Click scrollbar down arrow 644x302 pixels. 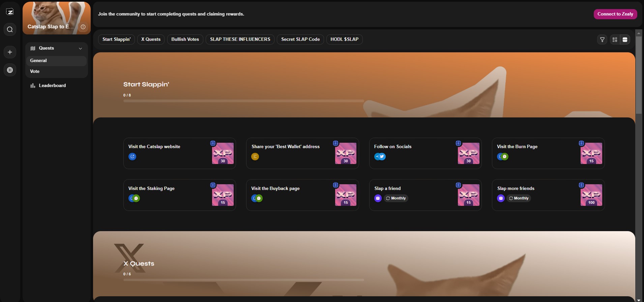639,300
